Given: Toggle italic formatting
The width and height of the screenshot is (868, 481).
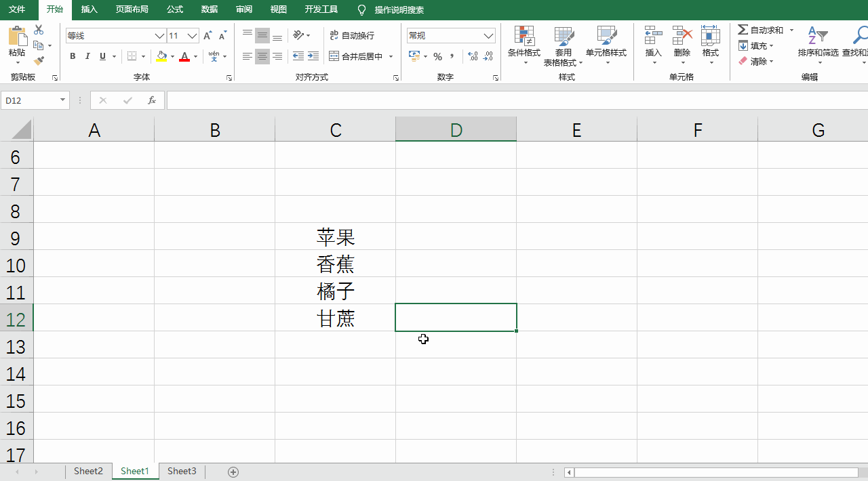Looking at the screenshot, I should pyautogui.click(x=87, y=56).
